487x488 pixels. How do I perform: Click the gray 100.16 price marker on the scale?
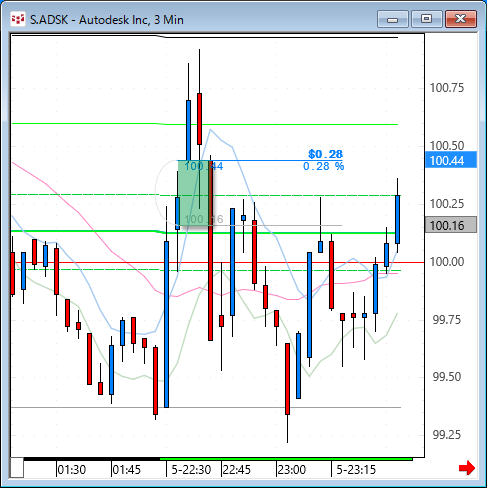point(451,225)
